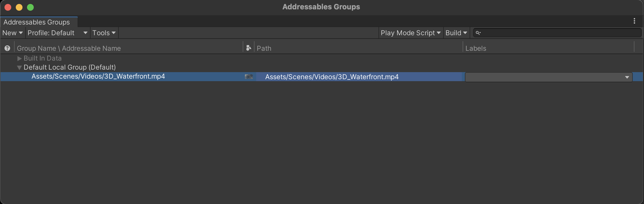Open the Build dropdown menu
The image size is (644, 204).
(456, 33)
